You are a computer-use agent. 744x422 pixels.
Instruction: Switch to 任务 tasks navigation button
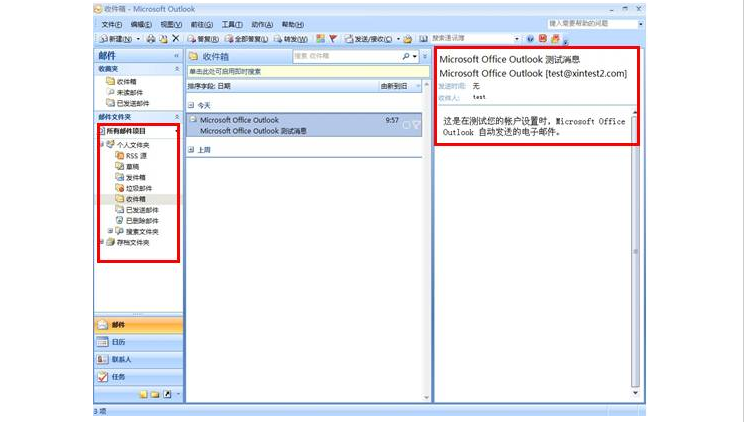[138, 377]
